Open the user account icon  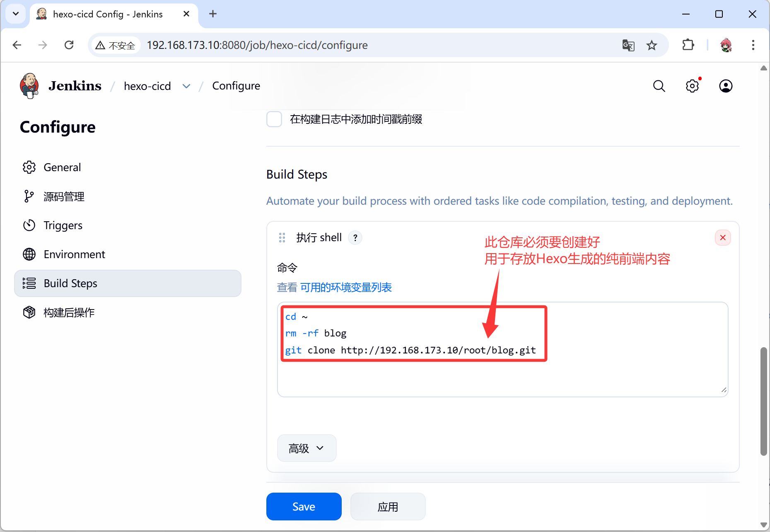[x=725, y=86]
